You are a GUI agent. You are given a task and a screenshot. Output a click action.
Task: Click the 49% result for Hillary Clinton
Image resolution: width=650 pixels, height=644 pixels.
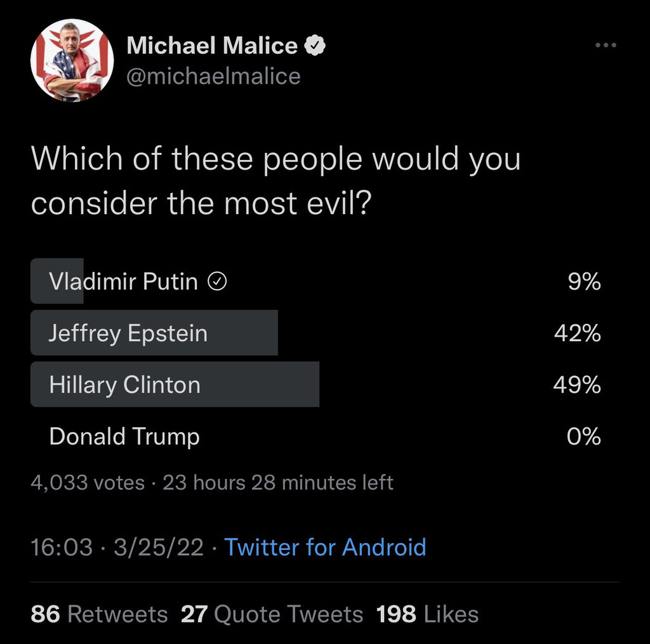(x=576, y=385)
